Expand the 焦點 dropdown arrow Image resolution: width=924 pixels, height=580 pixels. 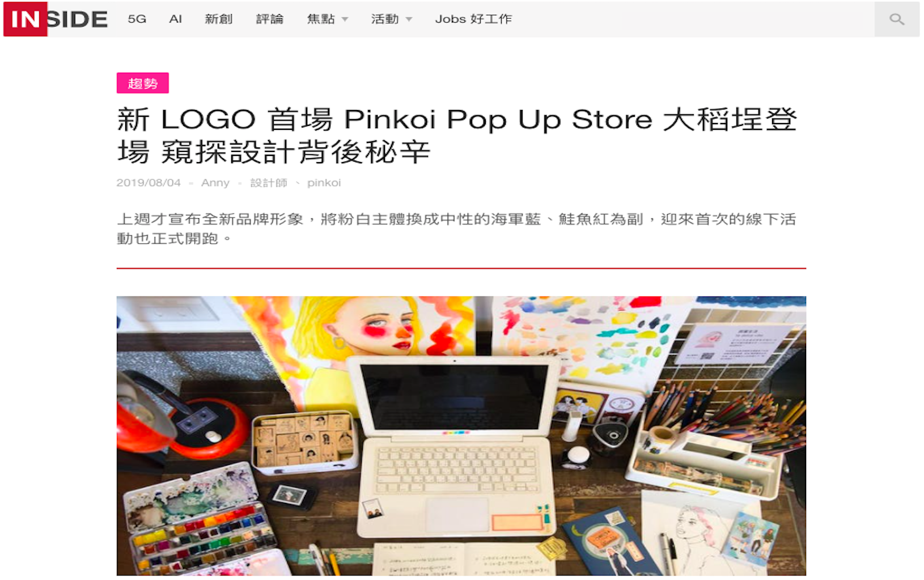pyautogui.click(x=345, y=20)
